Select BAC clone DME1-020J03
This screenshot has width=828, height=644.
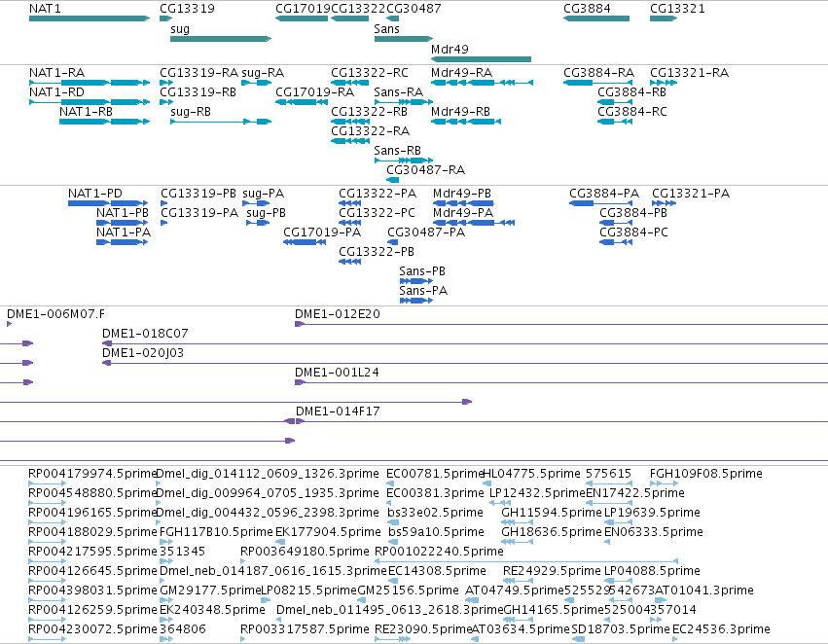point(143,353)
